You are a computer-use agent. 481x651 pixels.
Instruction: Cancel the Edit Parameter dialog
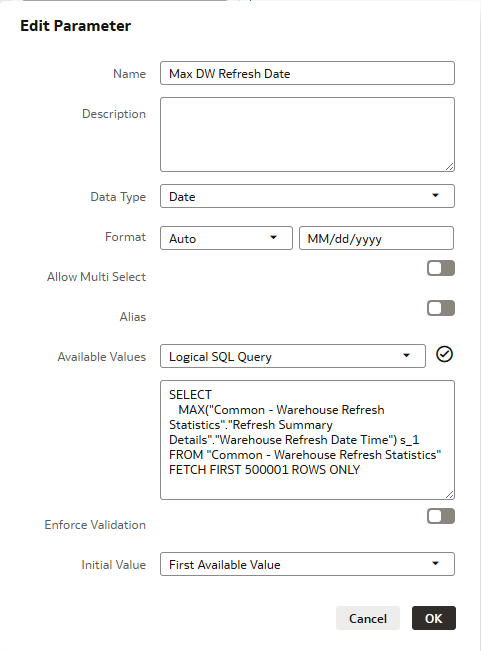point(368,618)
